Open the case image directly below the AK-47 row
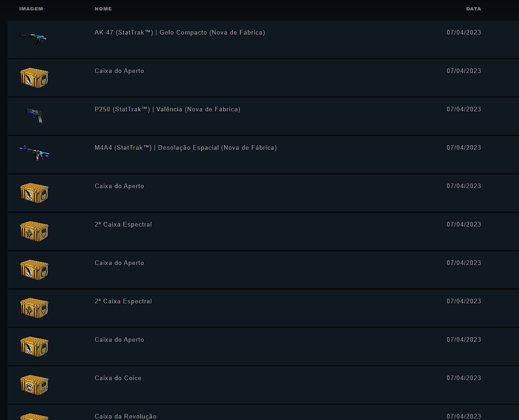Screen dimensions: 519x420 [x=35, y=78]
